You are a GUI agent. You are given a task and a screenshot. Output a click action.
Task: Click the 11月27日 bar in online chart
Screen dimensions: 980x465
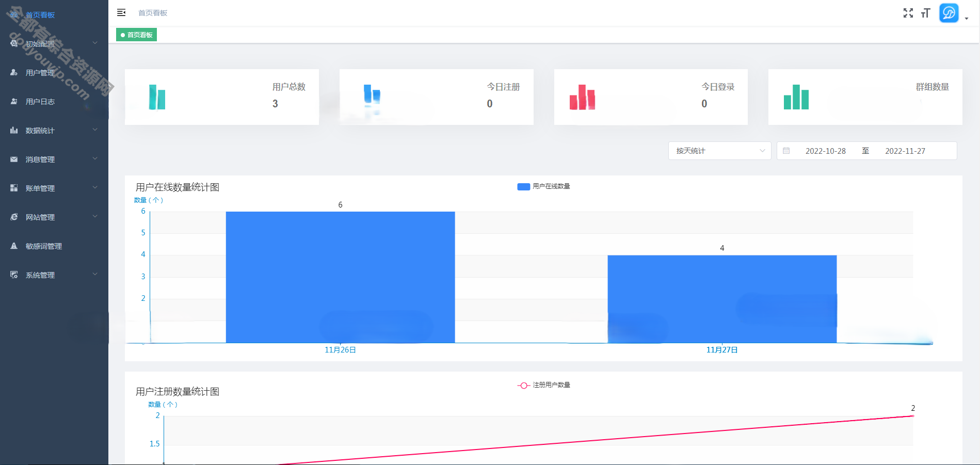(722, 299)
